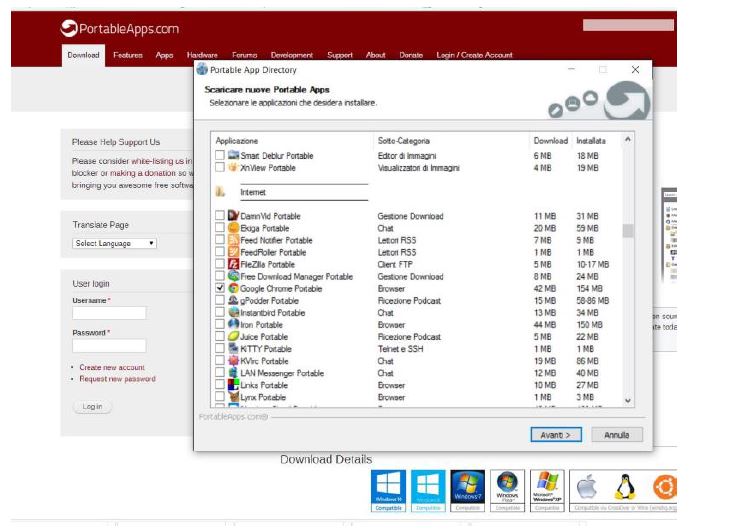Image resolution: width=732 pixels, height=532 pixels.
Task: Enable the XnView Portable checkbox
Action: click(220, 167)
